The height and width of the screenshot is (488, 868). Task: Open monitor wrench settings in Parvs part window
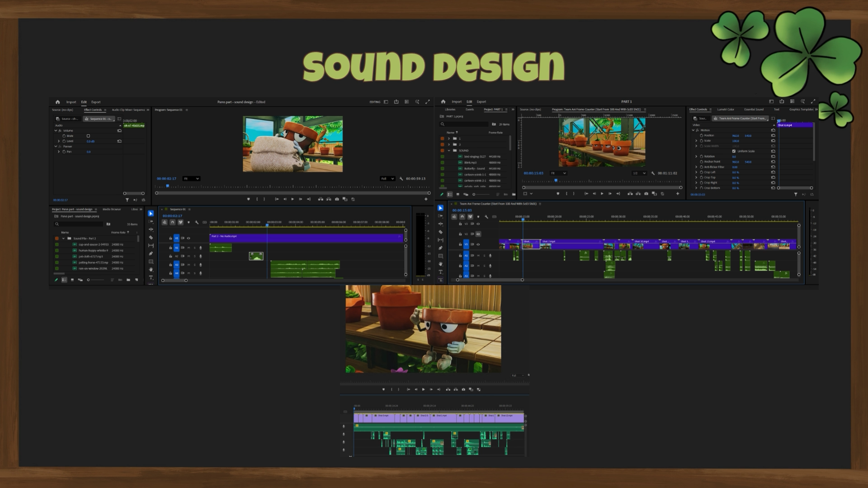pyautogui.click(x=401, y=179)
